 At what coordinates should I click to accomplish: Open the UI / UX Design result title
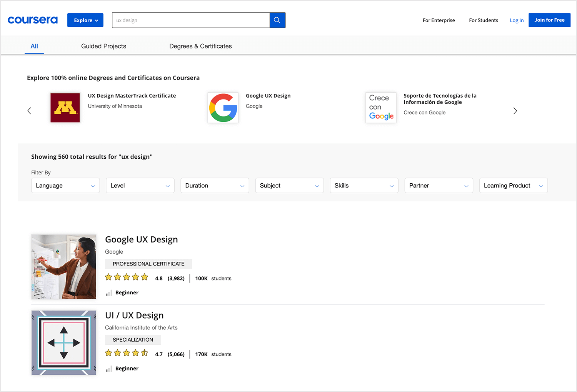tap(134, 316)
